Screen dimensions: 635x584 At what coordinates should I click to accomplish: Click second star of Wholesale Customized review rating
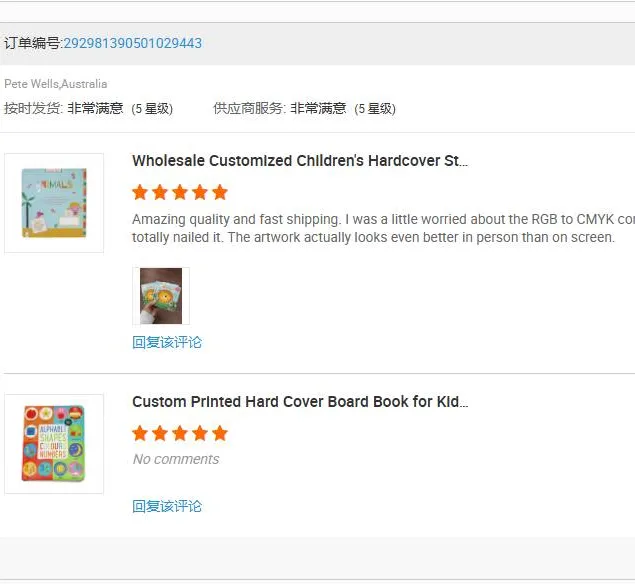tap(160, 192)
